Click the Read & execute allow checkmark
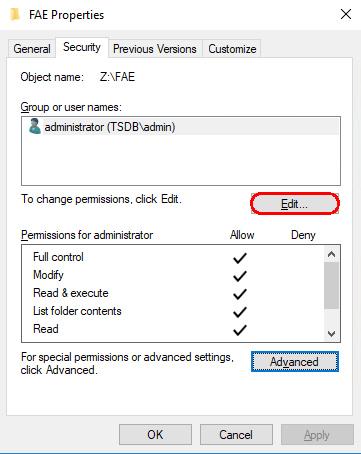Screen dimensions: 361x454 coord(240,294)
